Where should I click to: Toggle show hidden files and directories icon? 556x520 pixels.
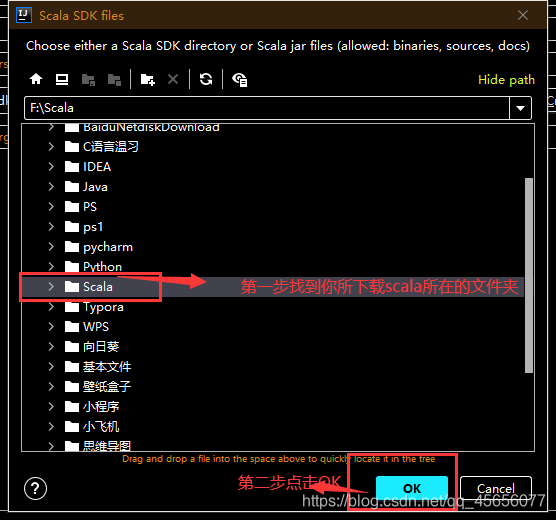pos(239,79)
